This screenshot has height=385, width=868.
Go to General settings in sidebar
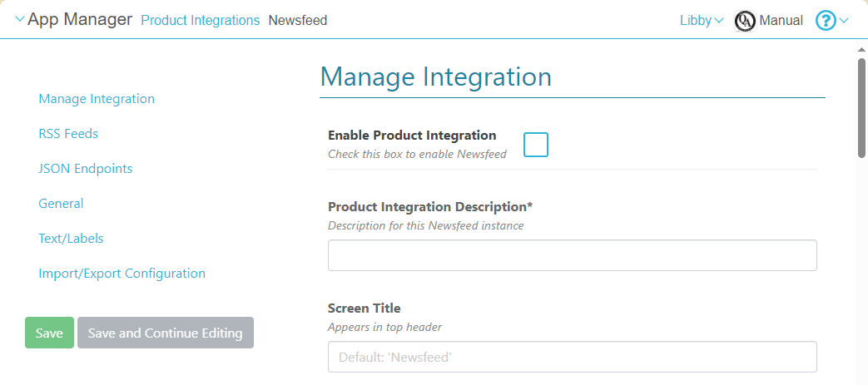pyautogui.click(x=61, y=204)
